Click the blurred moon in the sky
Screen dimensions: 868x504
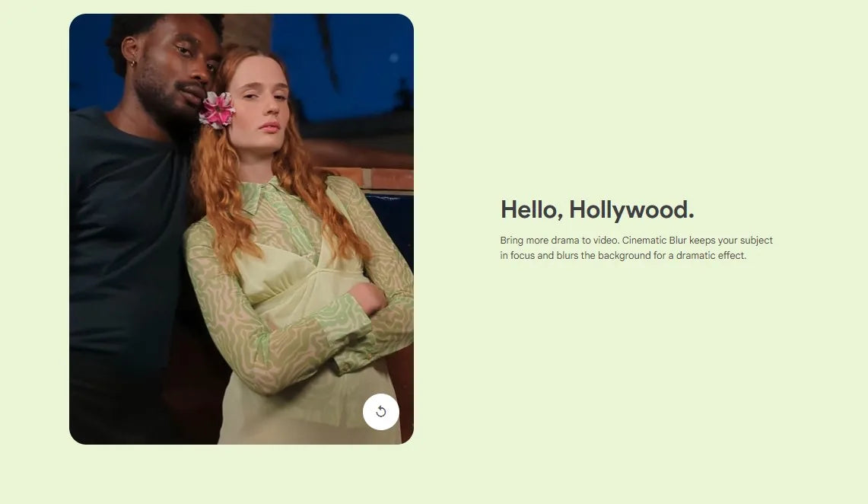click(393, 58)
